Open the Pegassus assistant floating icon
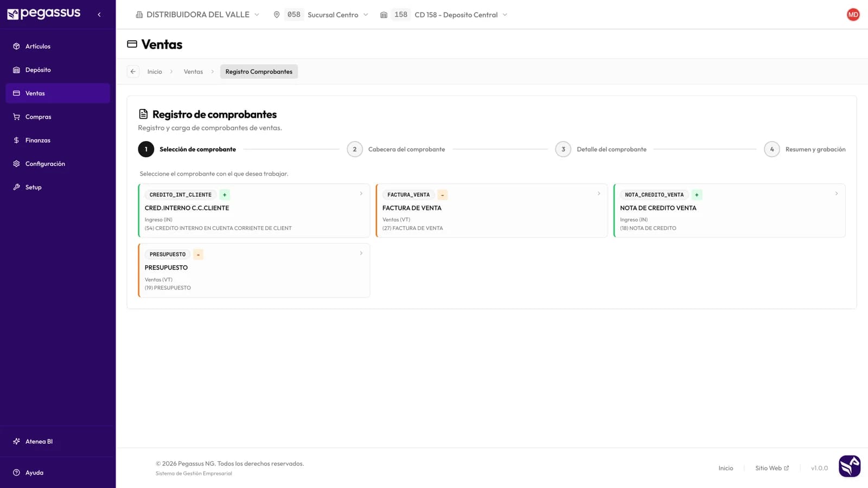868x488 pixels. 850,466
